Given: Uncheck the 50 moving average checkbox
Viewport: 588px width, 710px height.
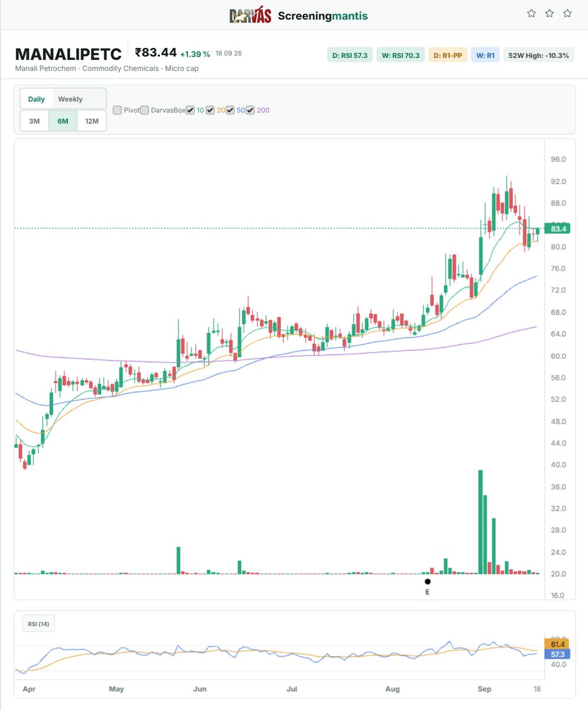Looking at the screenshot, I should (x=230, y=110).
